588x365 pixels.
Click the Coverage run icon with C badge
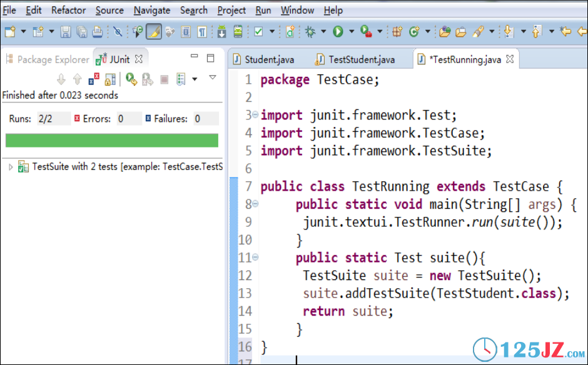pos(137,31)
